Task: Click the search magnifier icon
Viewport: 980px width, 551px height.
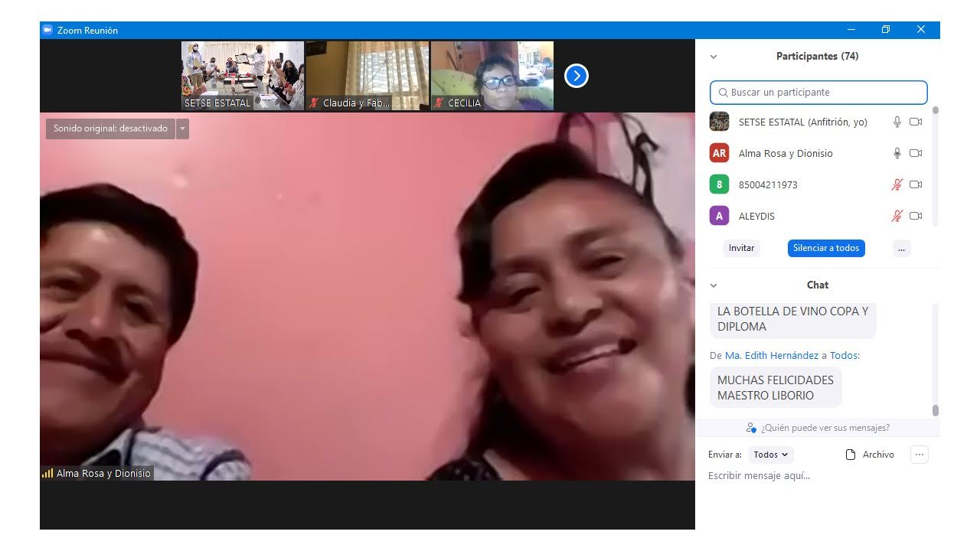Action: (723, 93)
